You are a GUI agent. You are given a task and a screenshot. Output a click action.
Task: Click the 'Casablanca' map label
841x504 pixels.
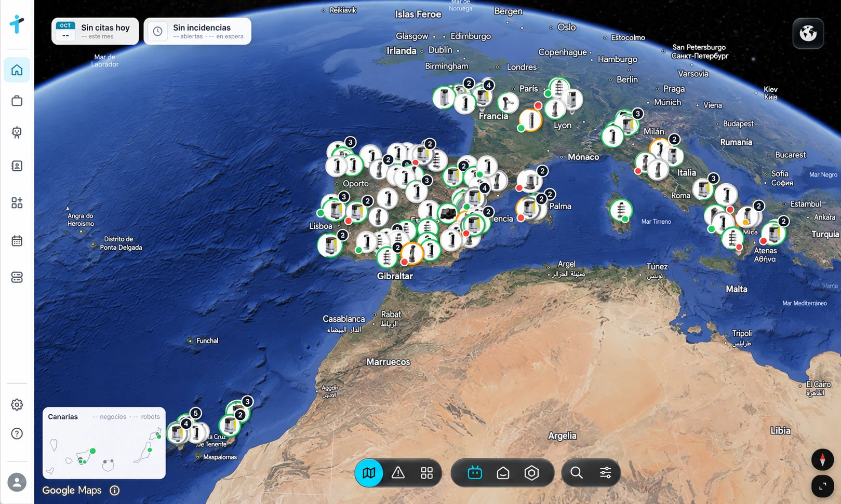(x=344, y=319)
